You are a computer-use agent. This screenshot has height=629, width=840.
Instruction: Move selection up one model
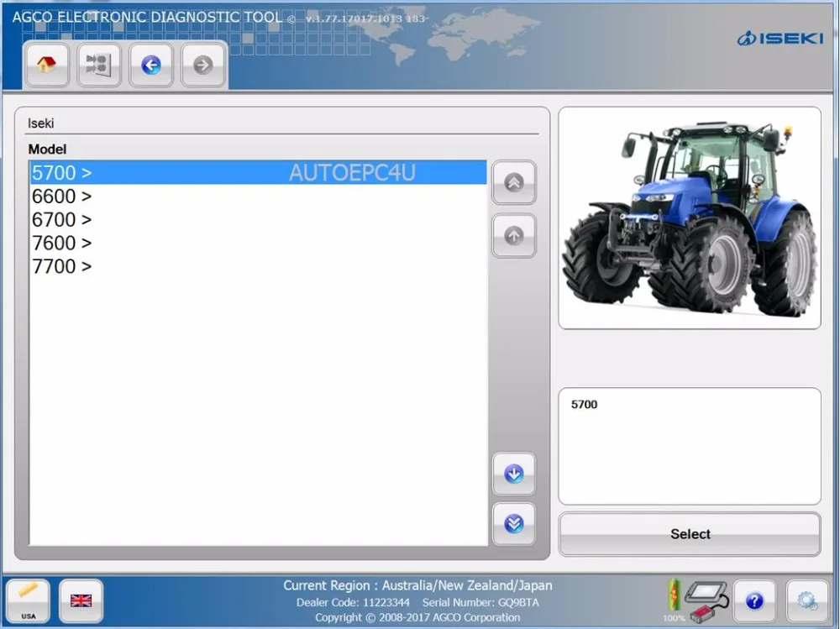click(x=514, y=235)
